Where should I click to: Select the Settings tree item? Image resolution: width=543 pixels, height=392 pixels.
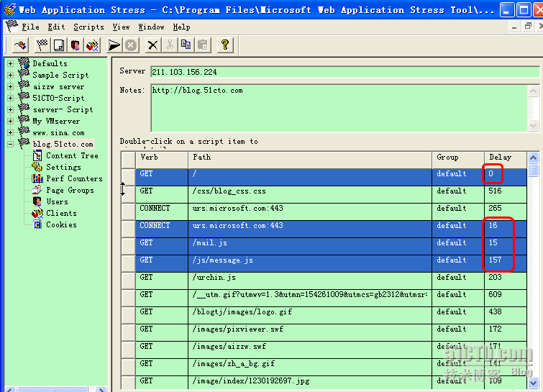tap(63, 168)
